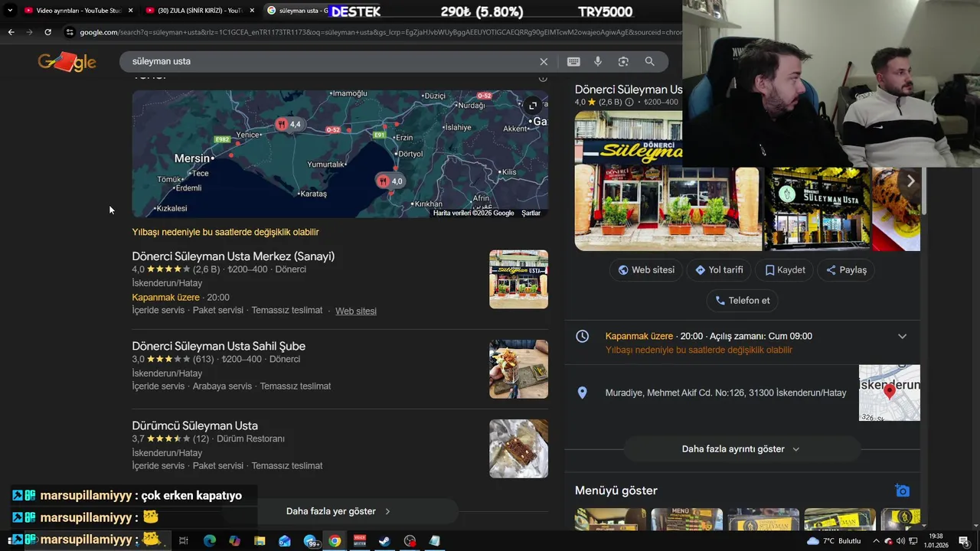Save place with Kaydet button
The image size is (980, 551).
click(x=785, y=270)
